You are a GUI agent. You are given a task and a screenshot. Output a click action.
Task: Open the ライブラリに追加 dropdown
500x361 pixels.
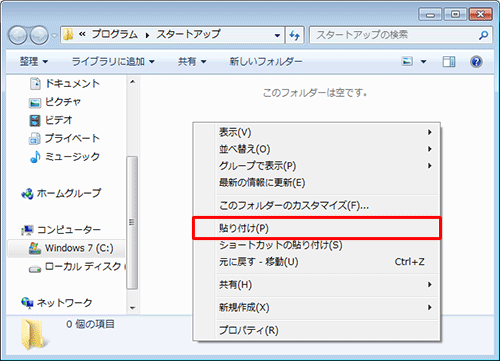point(113,62)
